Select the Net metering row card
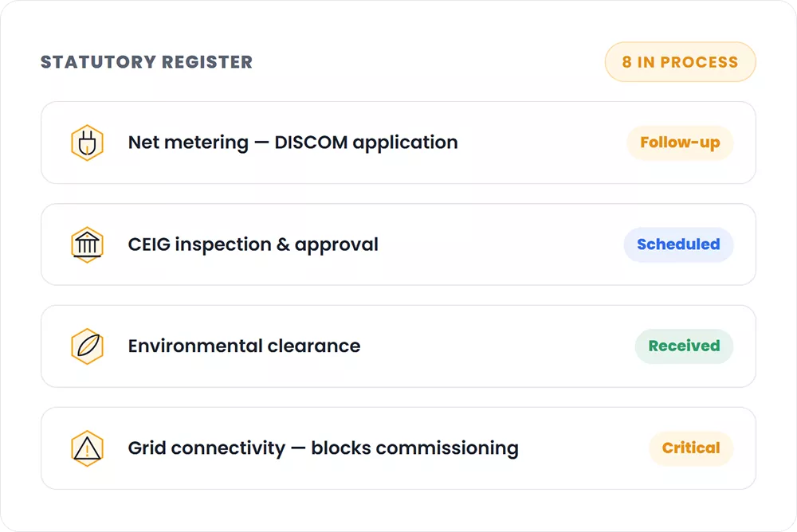 coord(398,143)
